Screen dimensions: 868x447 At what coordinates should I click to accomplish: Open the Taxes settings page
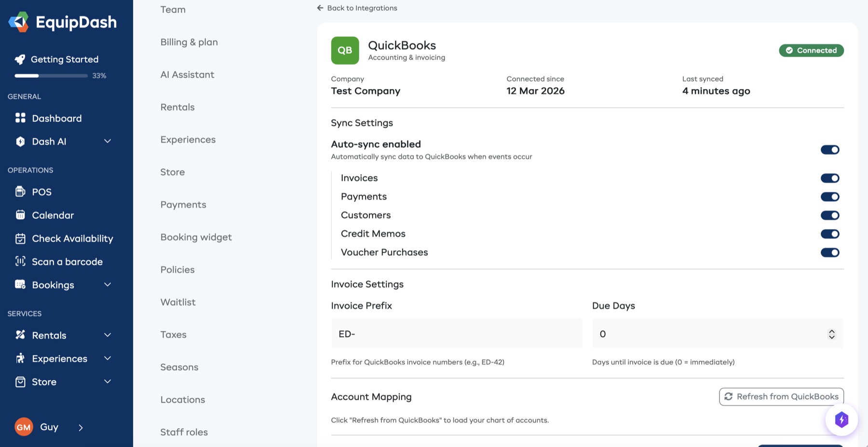pos(173,334)
